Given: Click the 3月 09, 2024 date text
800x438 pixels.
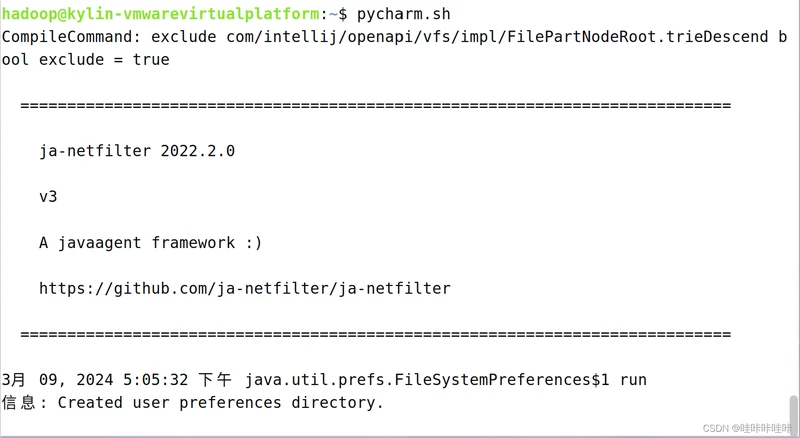Looking at the screenshot, I should coord(58,380).
